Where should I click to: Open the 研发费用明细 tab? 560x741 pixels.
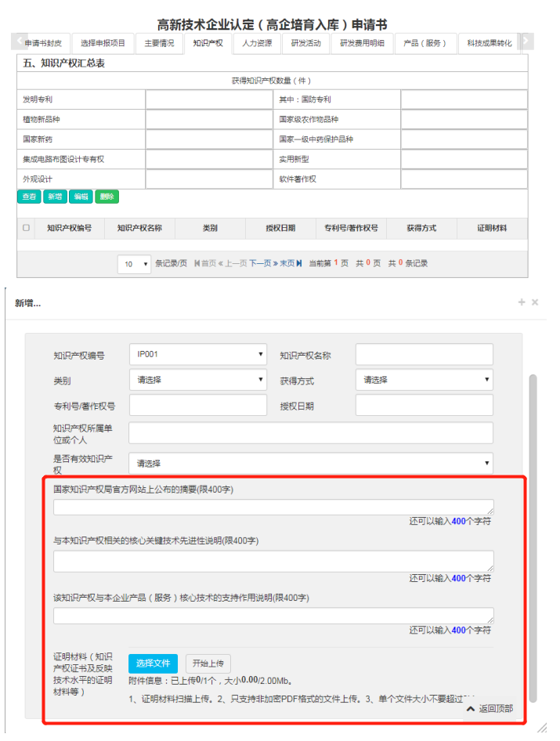[362, 43]
